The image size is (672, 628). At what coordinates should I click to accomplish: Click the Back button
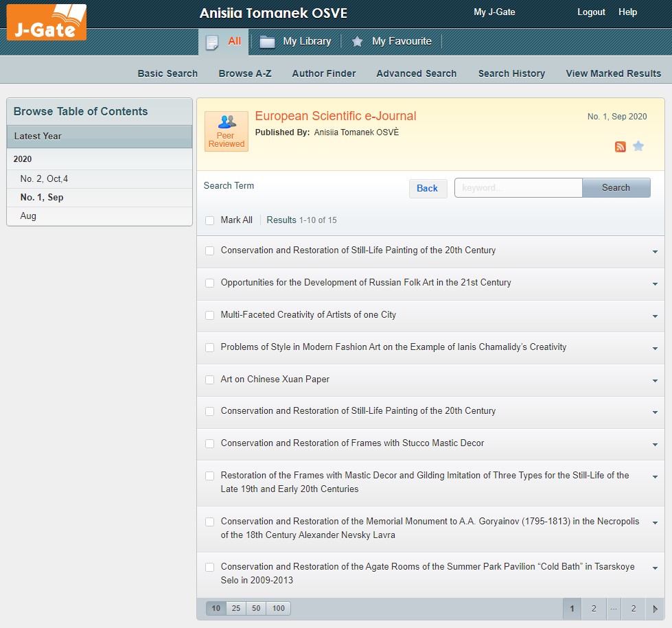(x=428, y=188)
